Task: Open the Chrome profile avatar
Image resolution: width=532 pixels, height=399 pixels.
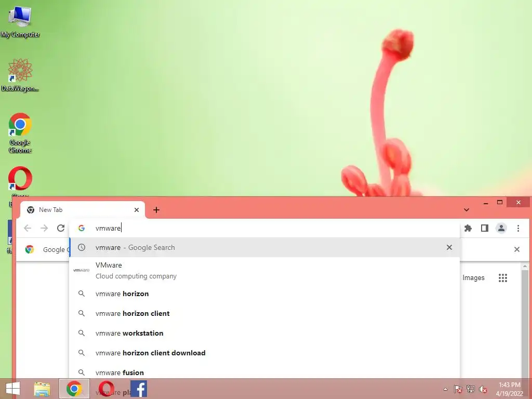Action: tap(501, 228)
